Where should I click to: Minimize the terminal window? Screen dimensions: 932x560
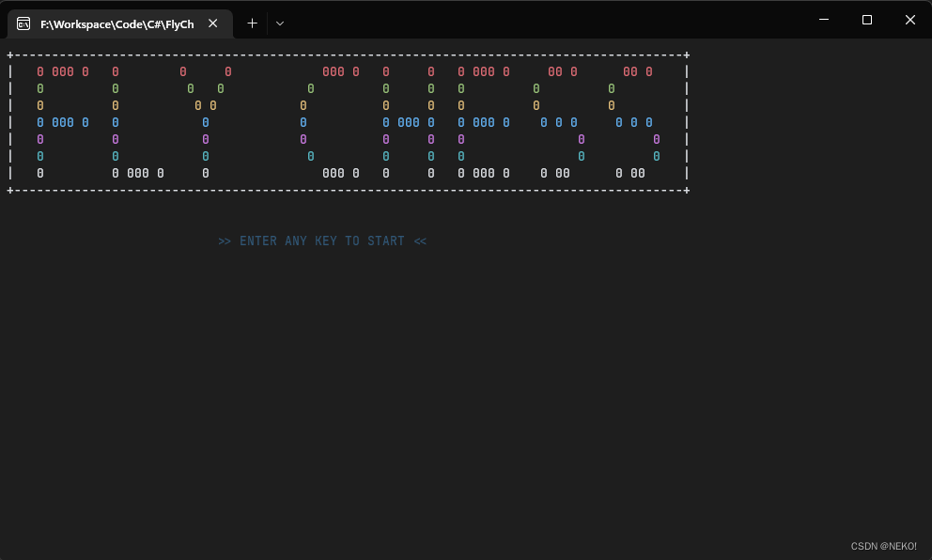(824, 20)
